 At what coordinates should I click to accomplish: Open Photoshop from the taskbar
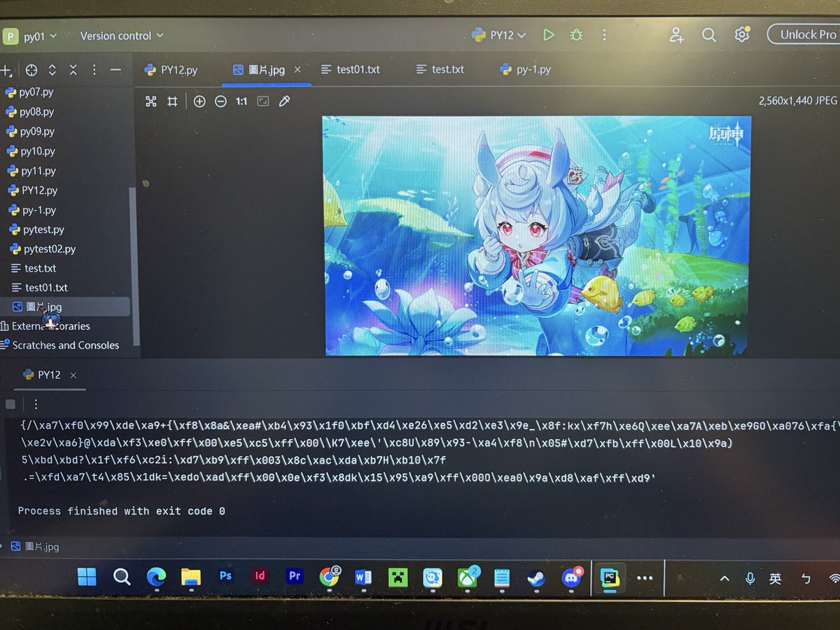[x=225, y=576]
